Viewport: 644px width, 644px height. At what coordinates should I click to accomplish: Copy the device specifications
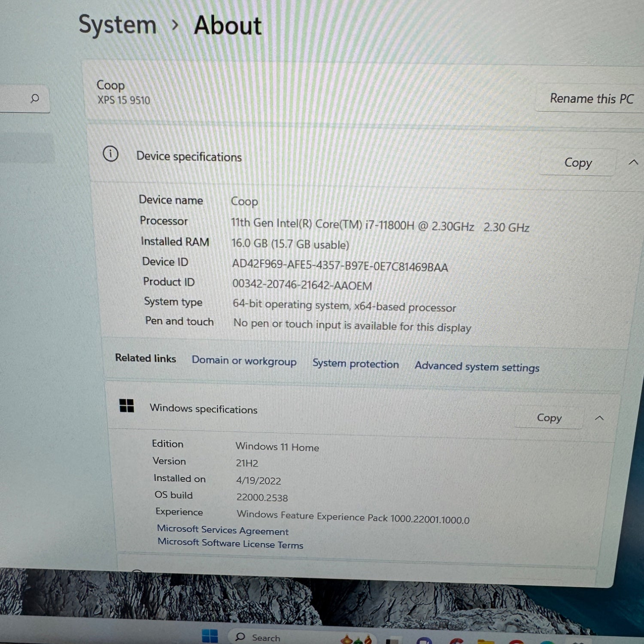click(x=577, y=163)
